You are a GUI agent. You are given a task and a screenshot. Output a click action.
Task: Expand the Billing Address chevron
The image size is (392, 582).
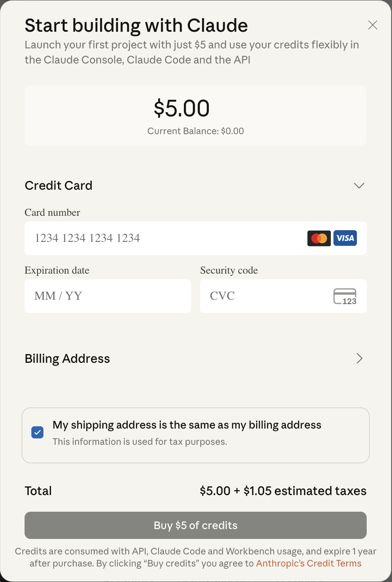[x=359, y=358]
